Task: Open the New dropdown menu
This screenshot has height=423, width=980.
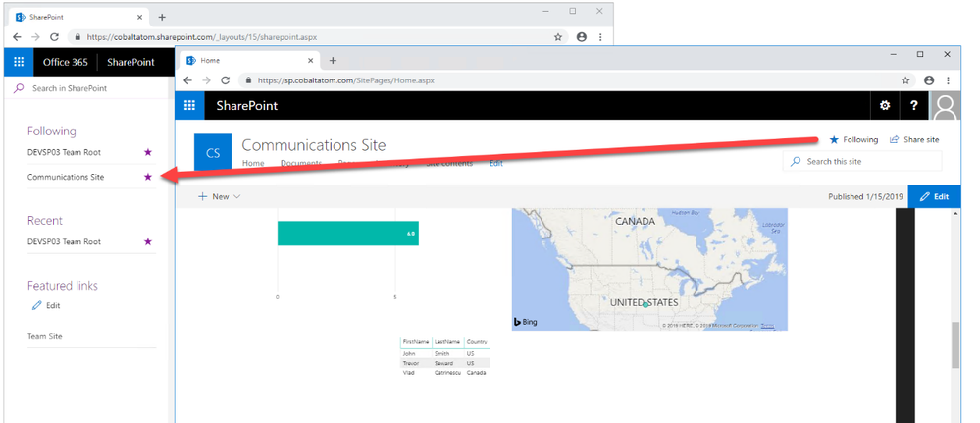Action: click(220, 196)
